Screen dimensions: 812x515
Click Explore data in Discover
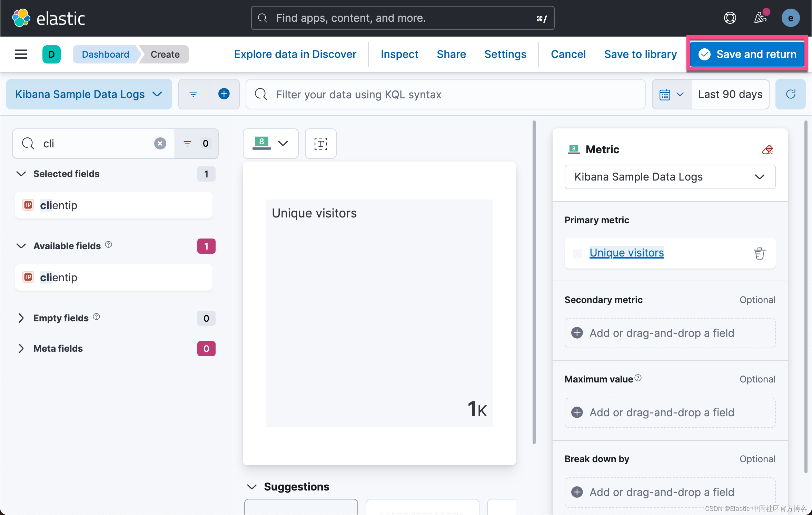pyautogui.click(x=295, y=54)
